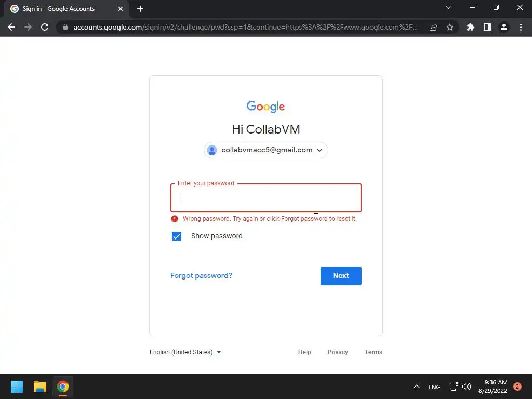The height and width of the screenshot is (399, 532).
Task: Click the ENG input language indicator
Action: click(x=434, y=387)
